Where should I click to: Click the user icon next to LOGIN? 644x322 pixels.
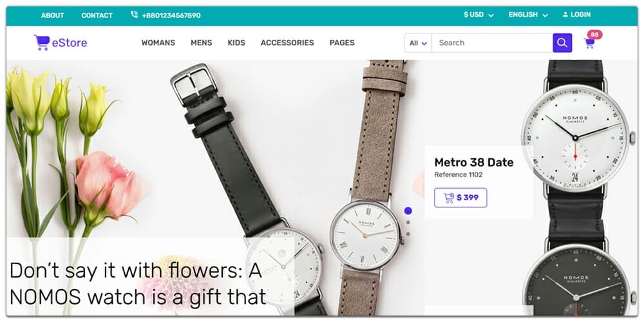[x=565, y=14]
